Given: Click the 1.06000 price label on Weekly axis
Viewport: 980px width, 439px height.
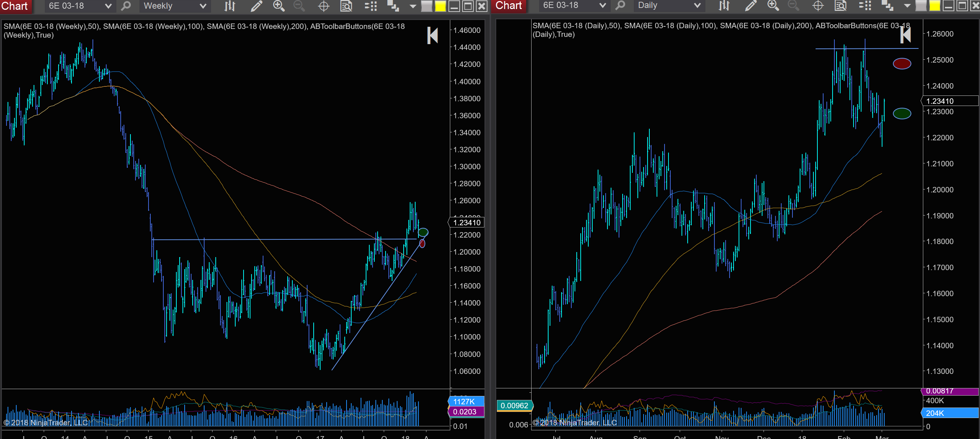Looking at the screenshot, I should 467,371.
